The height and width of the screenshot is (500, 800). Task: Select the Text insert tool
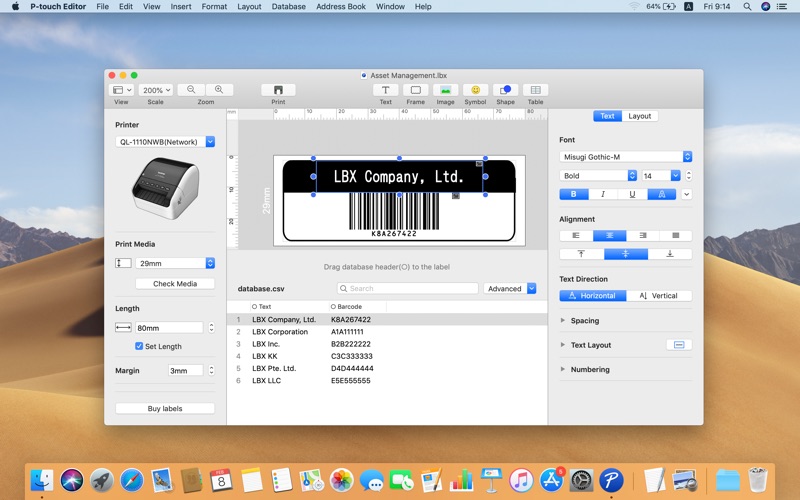[x=385, y=90]
